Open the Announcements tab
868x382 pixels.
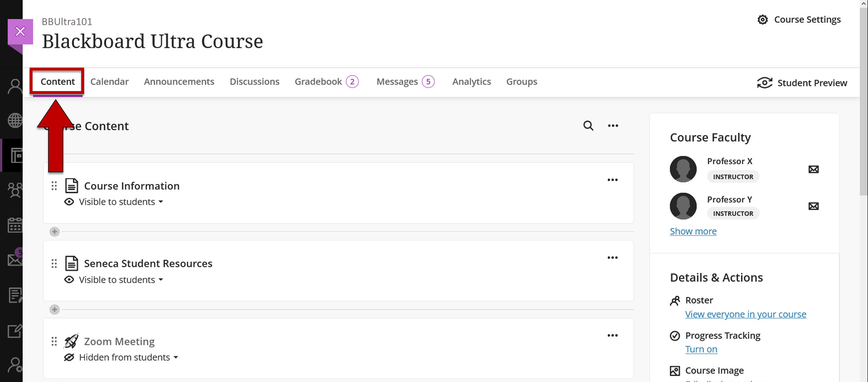[x=179, y=82]
